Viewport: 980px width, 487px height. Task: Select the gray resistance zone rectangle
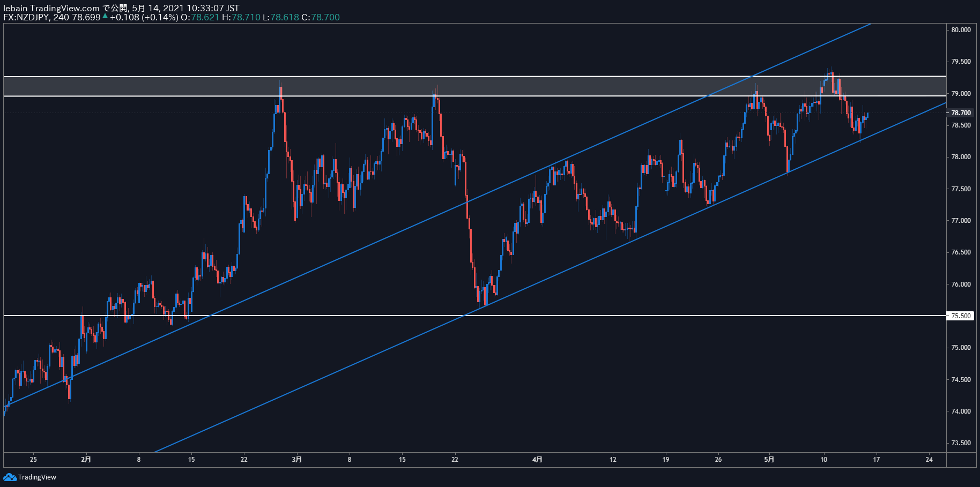pyautogui.click(x=474, y=86)
